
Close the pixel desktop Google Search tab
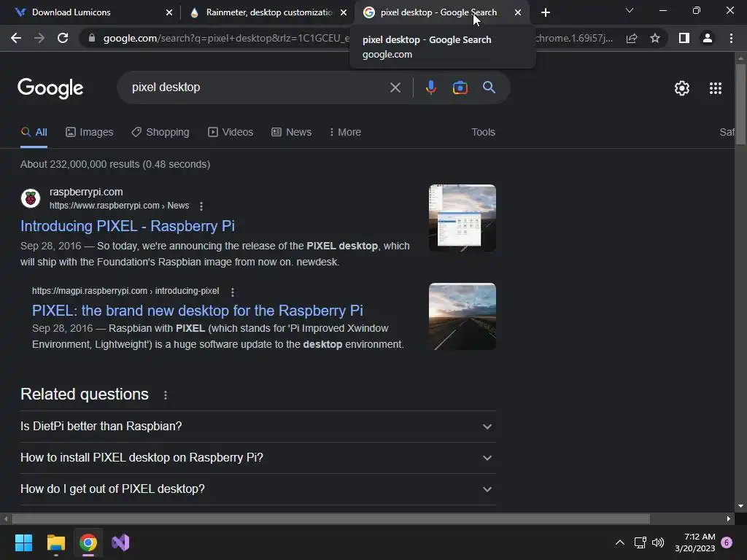(x=518, y=12)
